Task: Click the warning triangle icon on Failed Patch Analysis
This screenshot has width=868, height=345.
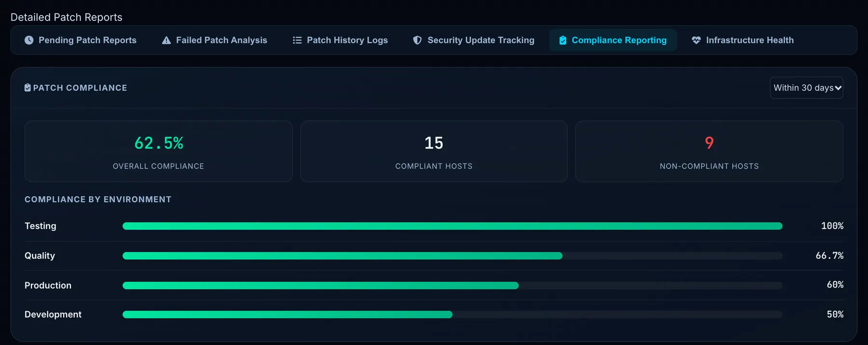Action: tap(166, 40)
